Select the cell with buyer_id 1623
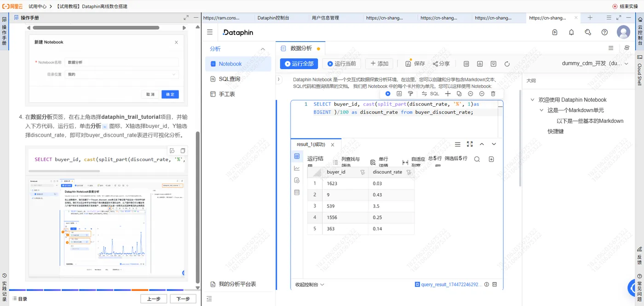 point(345,184)
